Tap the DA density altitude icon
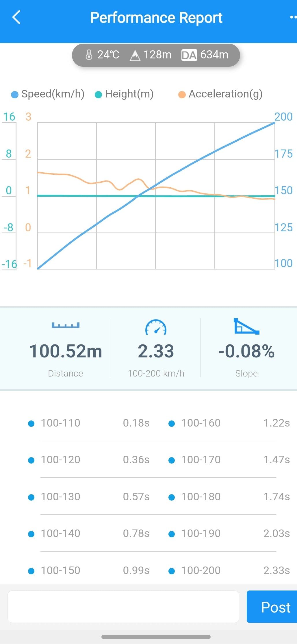297x644 pixels. coord(189,55)
